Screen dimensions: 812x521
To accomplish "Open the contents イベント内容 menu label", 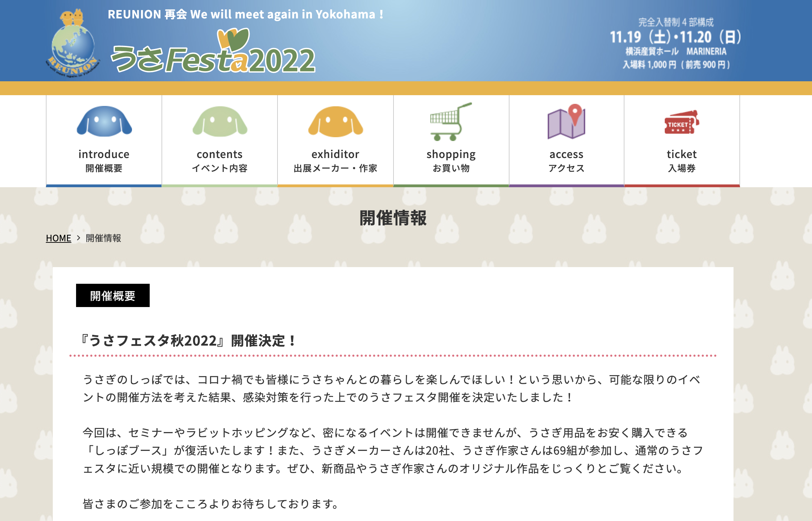I will [x=219, y=160].
